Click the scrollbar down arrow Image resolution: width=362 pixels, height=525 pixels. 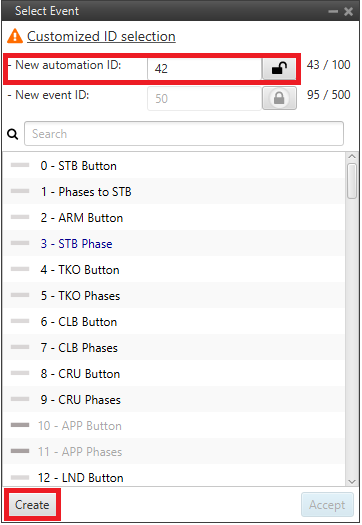click(x=352, y=481)
